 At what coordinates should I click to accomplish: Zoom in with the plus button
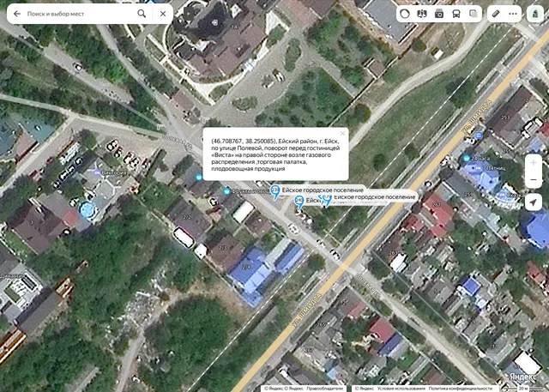[534, 163]
